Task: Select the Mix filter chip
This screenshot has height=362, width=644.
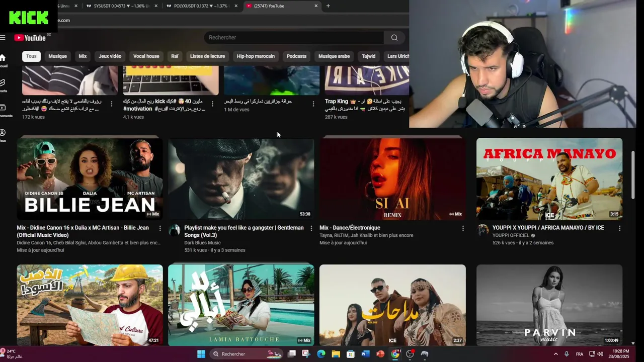Action: coord(83,56)
